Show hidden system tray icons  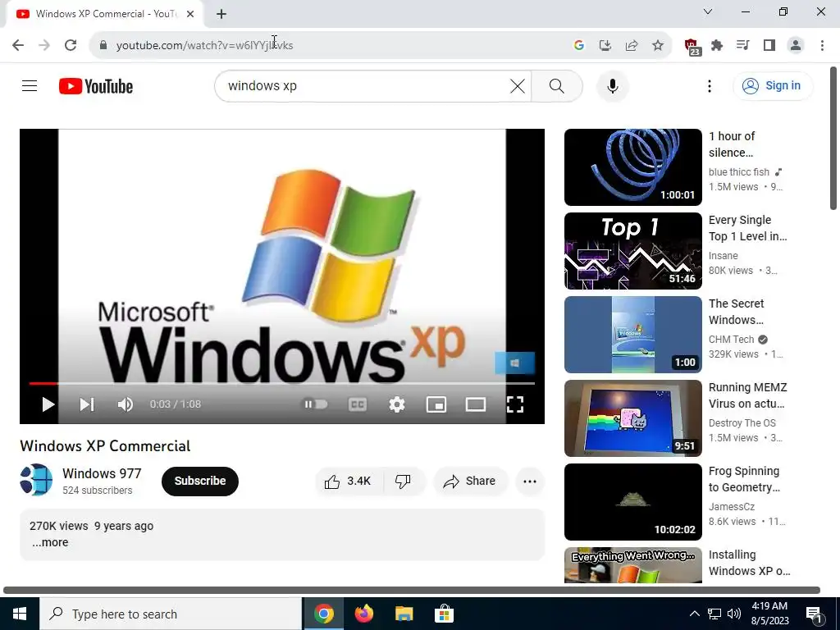694,614
